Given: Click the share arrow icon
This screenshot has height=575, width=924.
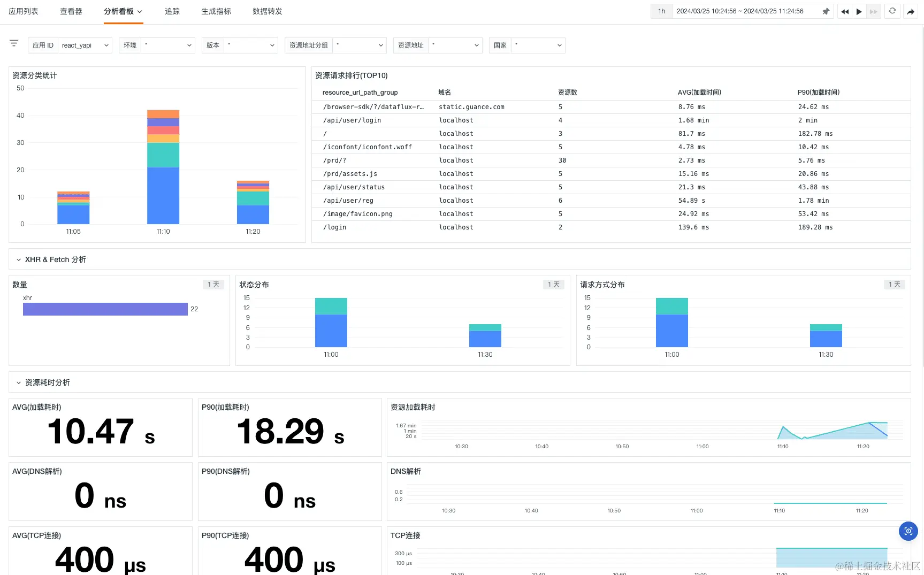Looking at the screenshot, I should pos(911,11).
